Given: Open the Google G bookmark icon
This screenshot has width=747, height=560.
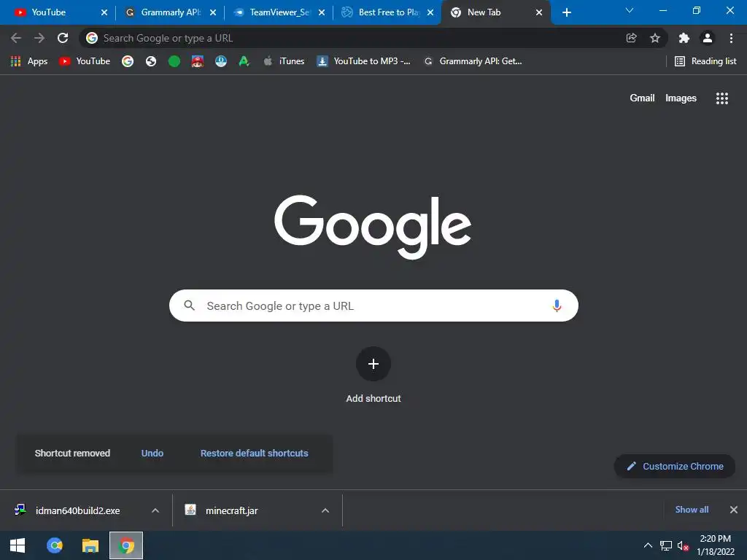Looking at the screenshot, I should (x=128, y=61).
